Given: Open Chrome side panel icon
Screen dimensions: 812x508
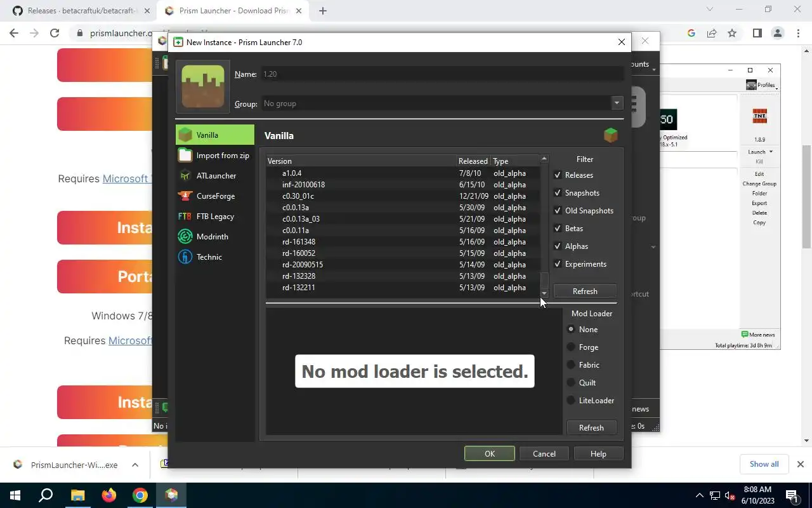Looking at the screenshot, I should (x=757, y=33).
